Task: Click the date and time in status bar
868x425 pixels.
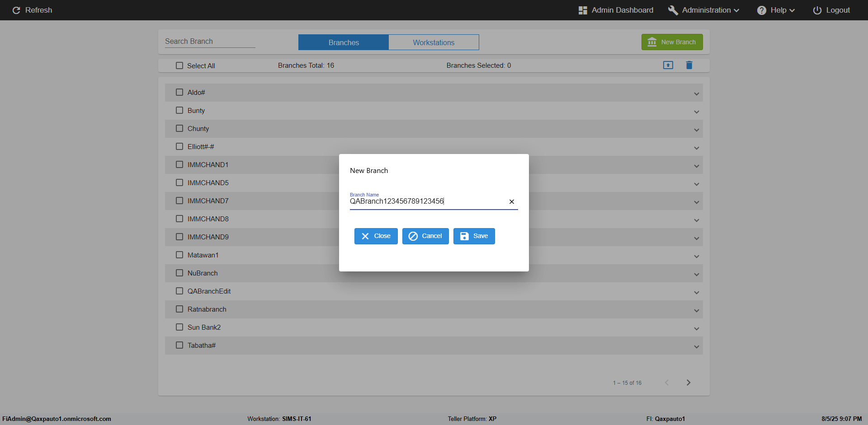Action: click(x=842, y=419)
